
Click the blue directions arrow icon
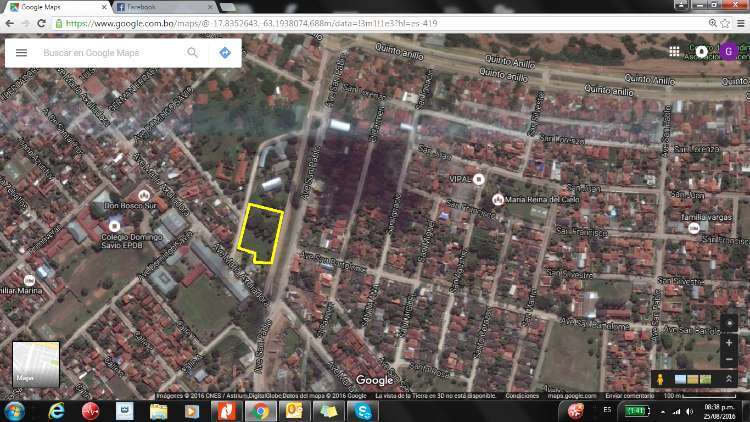click(x=225, y=53)
